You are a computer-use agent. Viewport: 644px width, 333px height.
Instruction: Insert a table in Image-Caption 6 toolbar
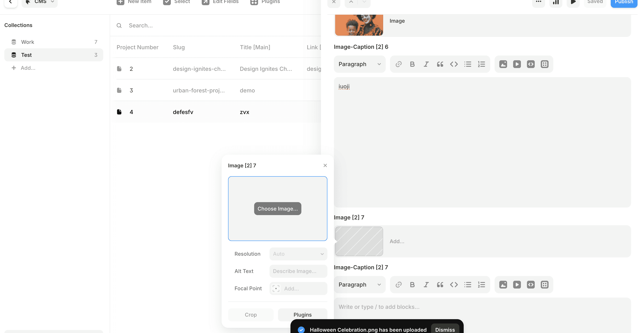(x=544, y=64)
